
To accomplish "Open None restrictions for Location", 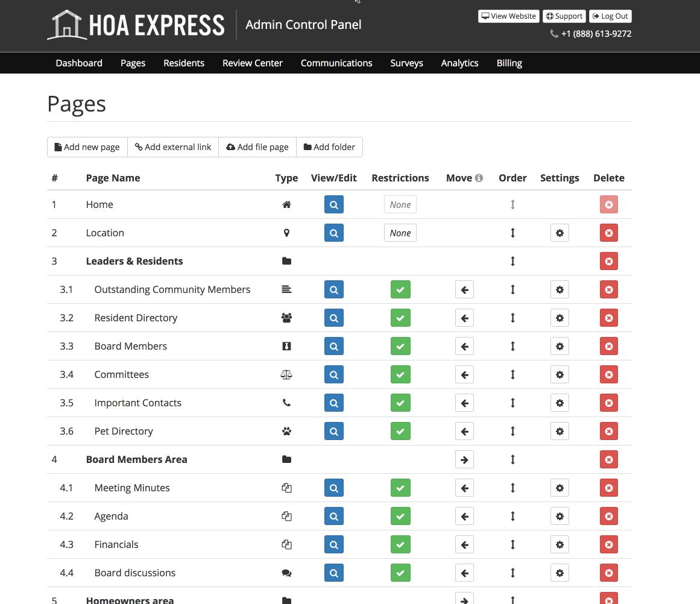I will [400, 233].
